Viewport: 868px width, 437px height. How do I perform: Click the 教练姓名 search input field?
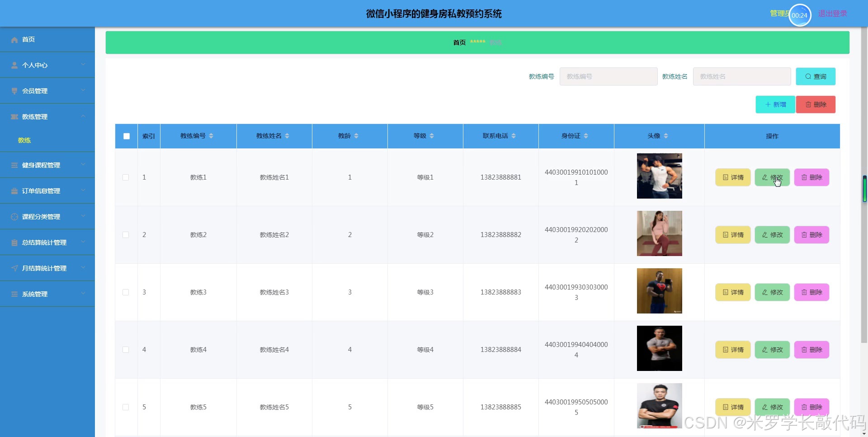[x=741, y=76]
